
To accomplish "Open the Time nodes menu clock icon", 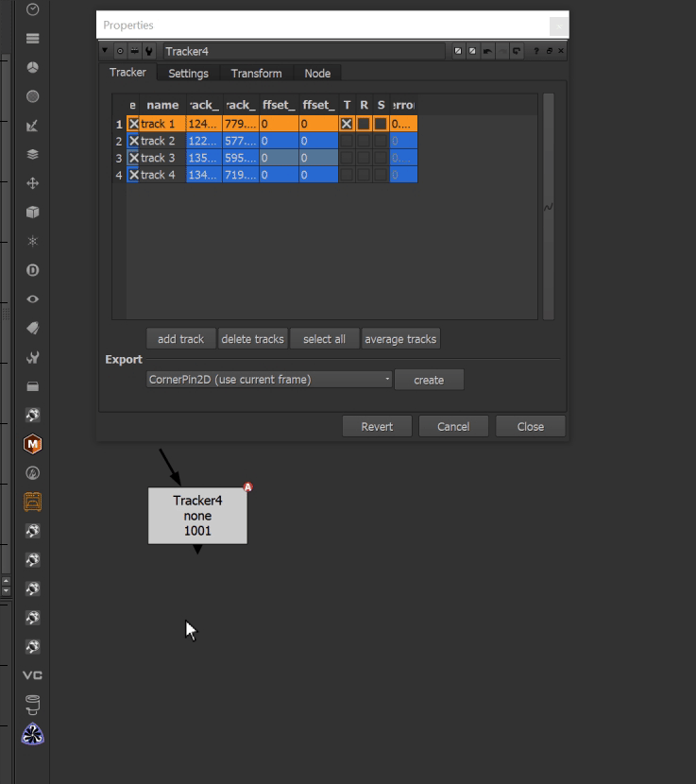I will [x=33, y=9].
